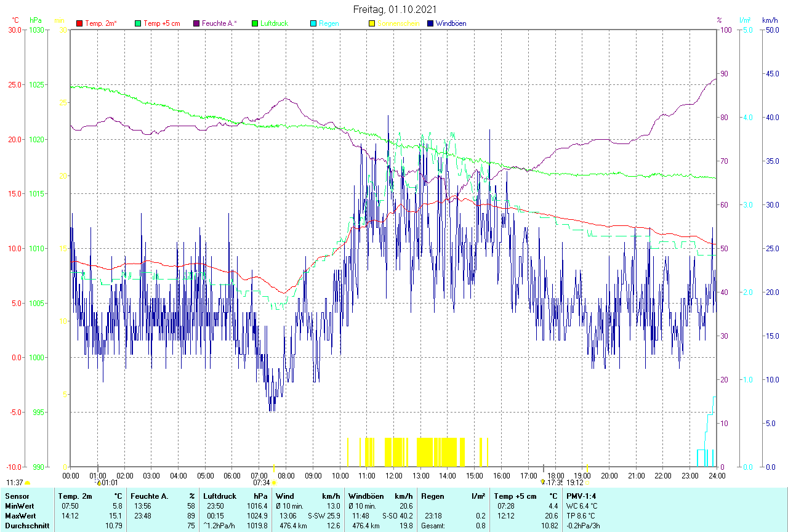Click the gust direction value 'S-SO 40.2'

pos(397,516)
